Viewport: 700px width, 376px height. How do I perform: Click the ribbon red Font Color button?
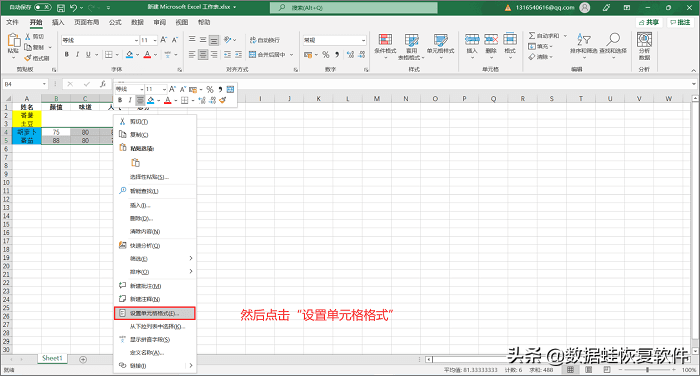[x=147, y=54]
